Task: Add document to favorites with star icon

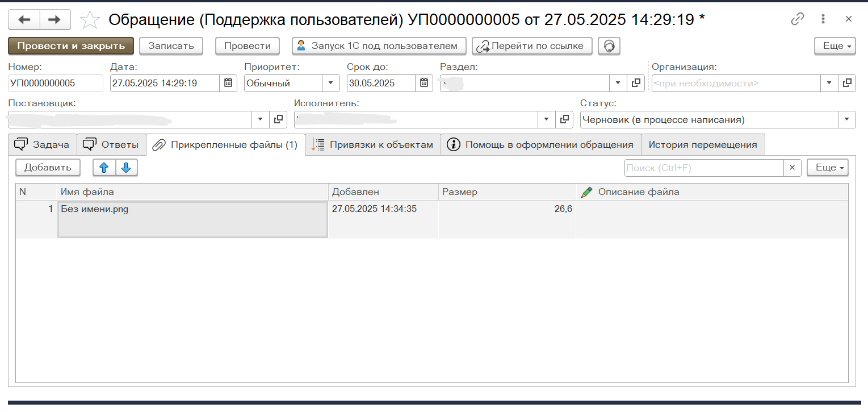Action: click(x=90, y=20)
